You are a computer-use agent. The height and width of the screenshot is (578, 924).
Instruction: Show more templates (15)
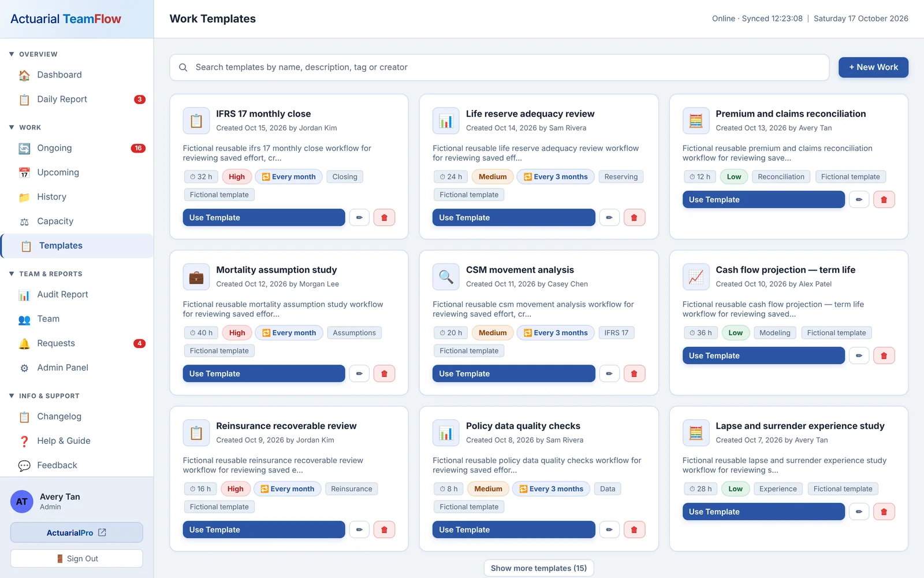click(x=539, y=568)
